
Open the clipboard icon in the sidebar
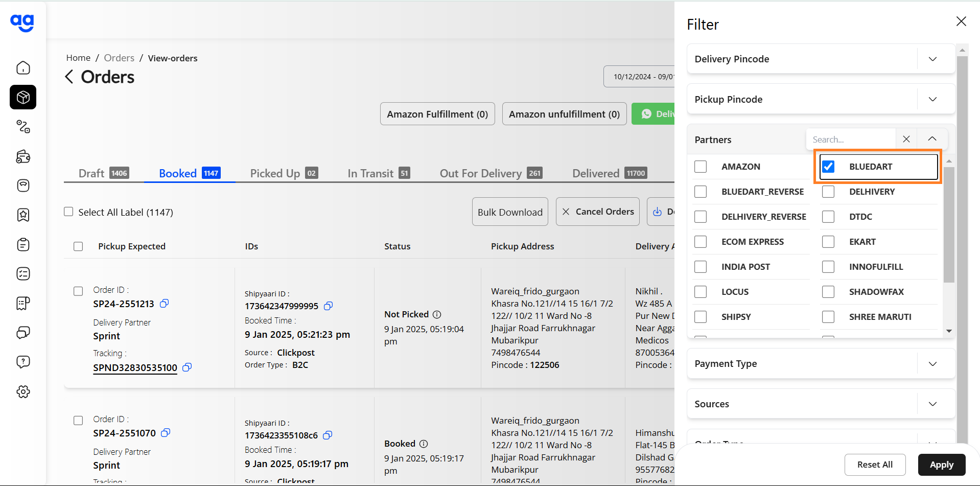23,244
